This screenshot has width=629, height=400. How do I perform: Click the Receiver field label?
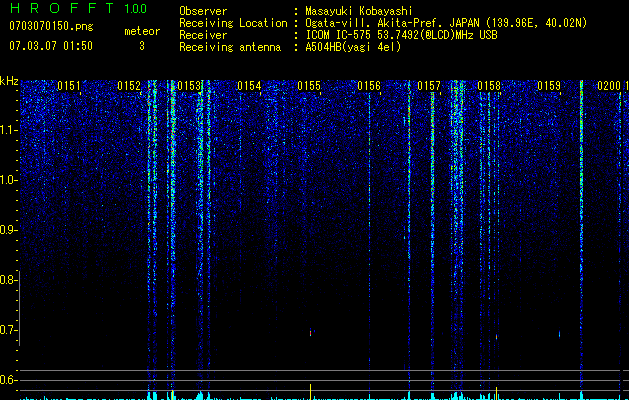[x=203, y=35]
